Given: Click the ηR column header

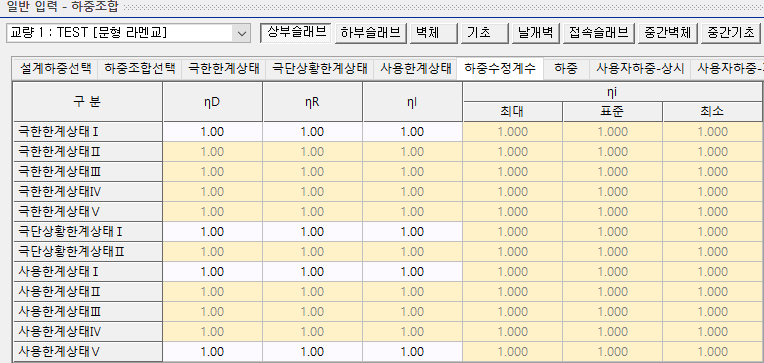Looking at the screenshot, I should click(x=312, y=102).
